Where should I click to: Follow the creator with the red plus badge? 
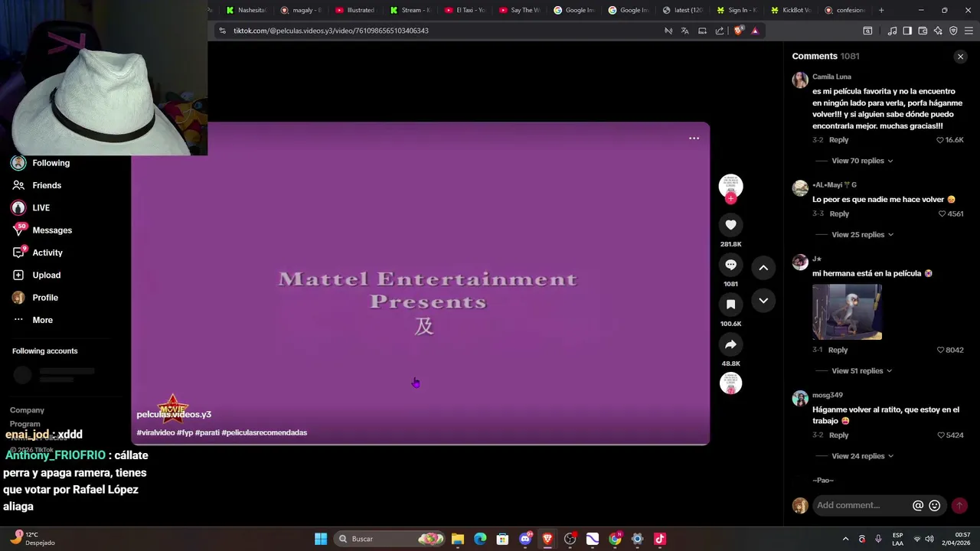coord(730,198)
